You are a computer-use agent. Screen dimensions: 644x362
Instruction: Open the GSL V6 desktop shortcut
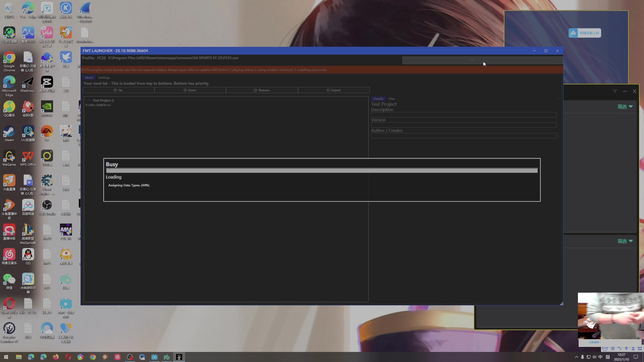tap(66, 232)
